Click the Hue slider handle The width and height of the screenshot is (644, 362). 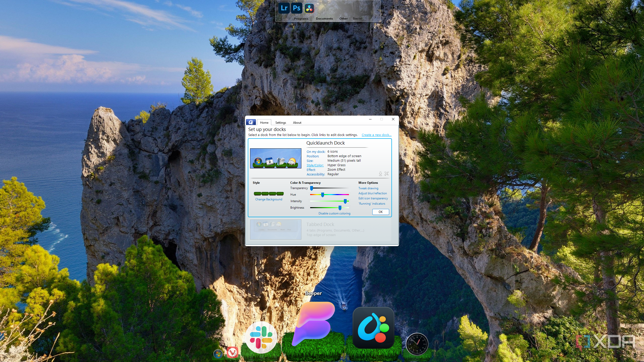(x=323, y=195)
